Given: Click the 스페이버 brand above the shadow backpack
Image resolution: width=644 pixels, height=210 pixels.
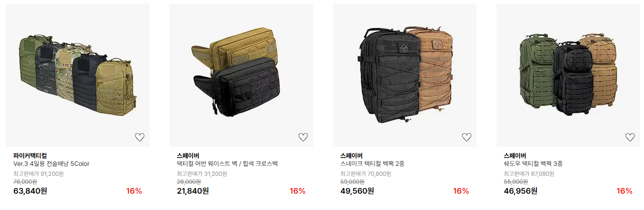Looking at the screenshot, I should [x=515, y=156].
